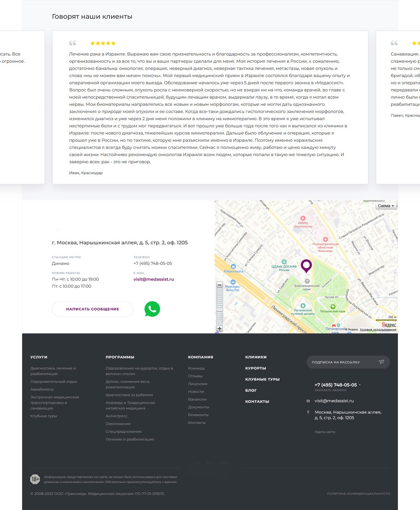Go to the Блог footer menu item
This screenshot has height=510, width=420.
[x=251, y=390]
